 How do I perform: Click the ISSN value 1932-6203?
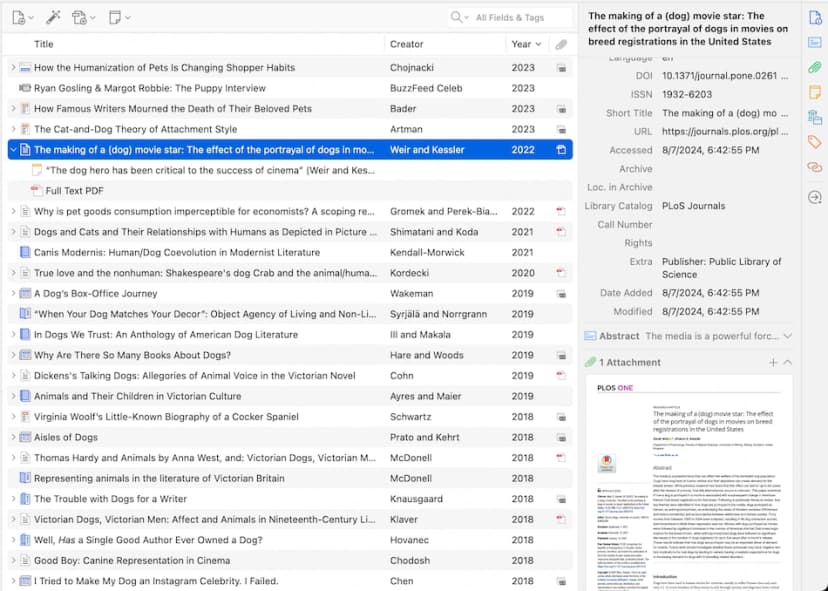[687, 95]
